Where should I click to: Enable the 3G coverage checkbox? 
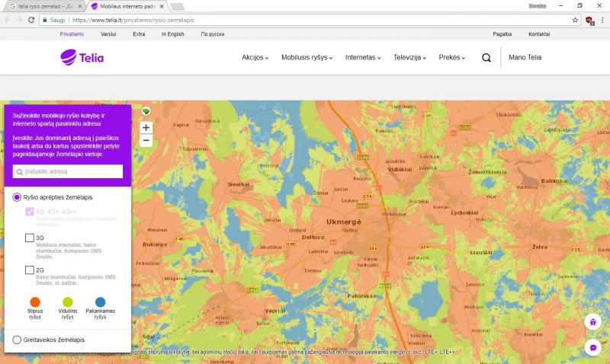[29, 238]
